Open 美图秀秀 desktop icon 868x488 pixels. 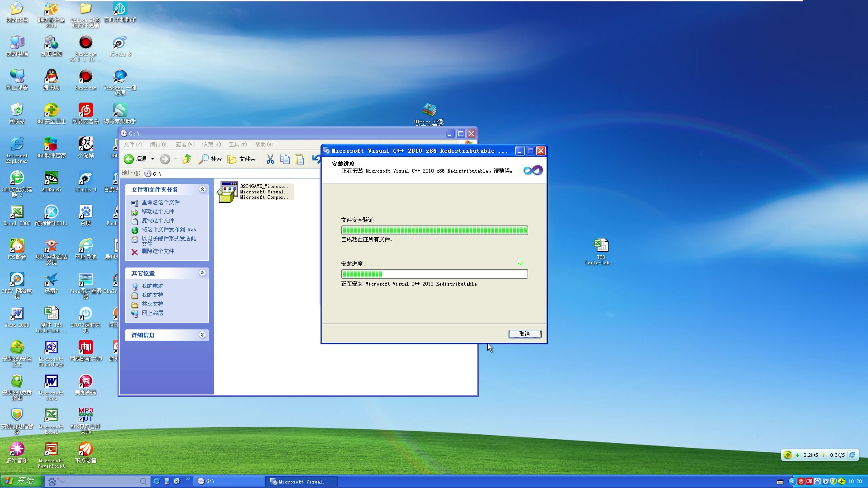pyautogui.click(x=85, y=385)
